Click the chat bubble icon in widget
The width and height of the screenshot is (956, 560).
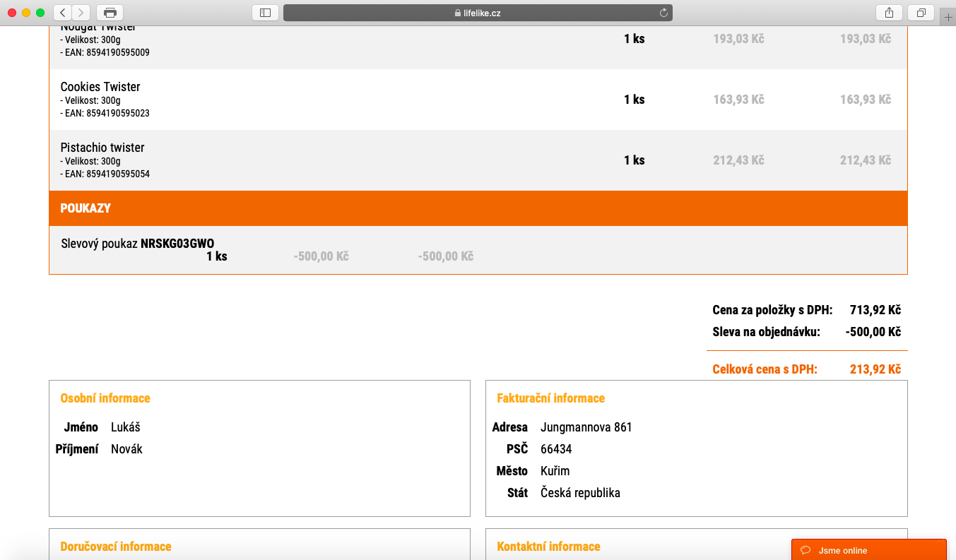(805, 550)
